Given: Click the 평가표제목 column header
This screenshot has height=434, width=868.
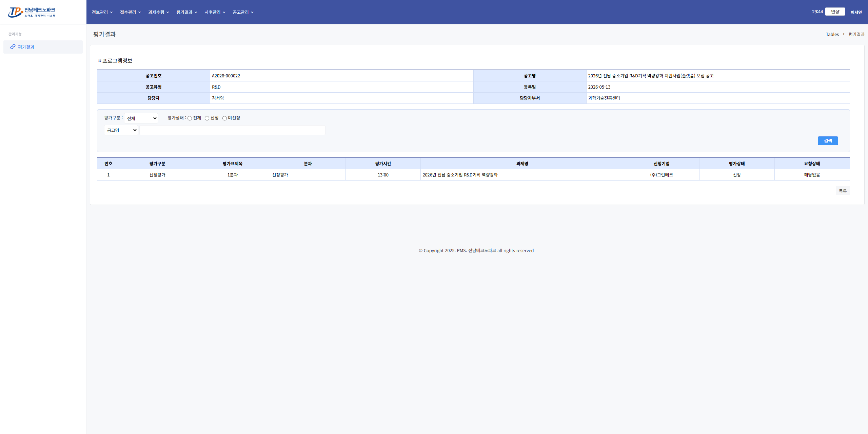Looking at the screenshot, I should pyautogui.click(x=233, y=164).
